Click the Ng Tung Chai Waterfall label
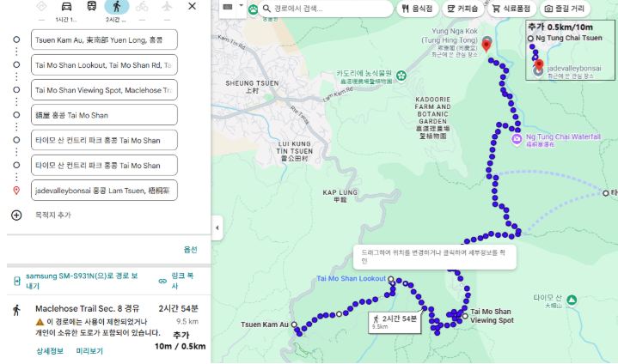Viewport: 618px width, 364px height. tap(563, 136)
